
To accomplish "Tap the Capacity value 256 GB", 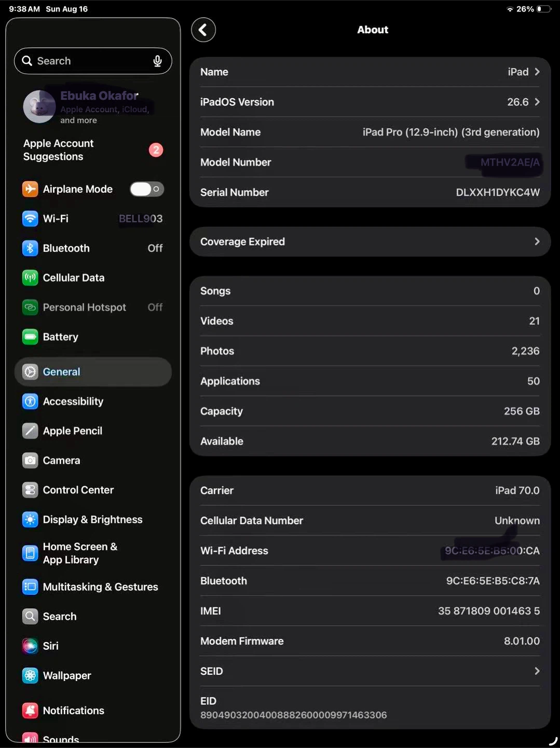I will point(522,411).
